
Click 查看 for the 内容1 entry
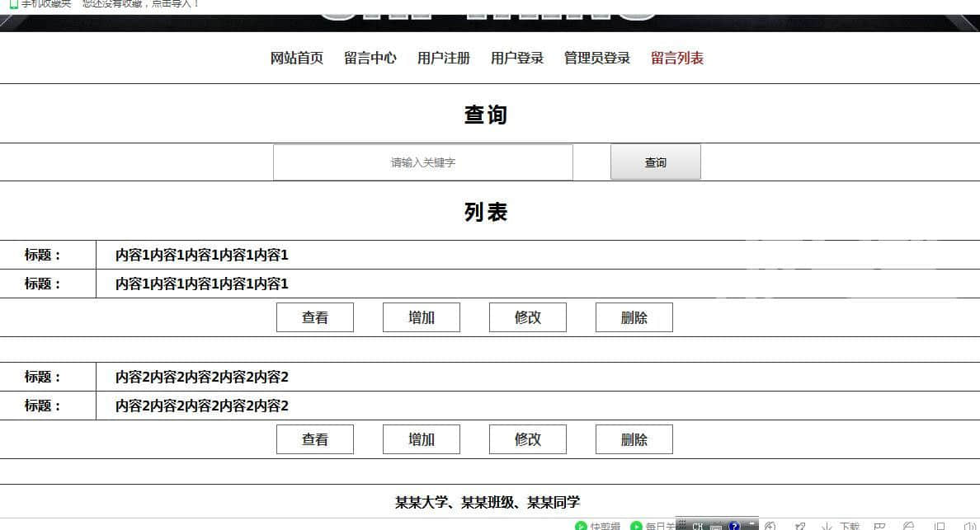click(x=315, y=317)
